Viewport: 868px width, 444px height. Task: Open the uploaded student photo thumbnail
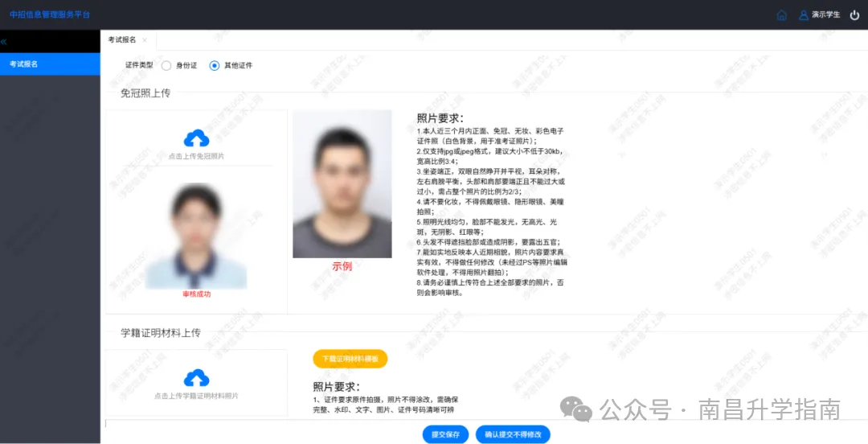(x=196, y=236)
